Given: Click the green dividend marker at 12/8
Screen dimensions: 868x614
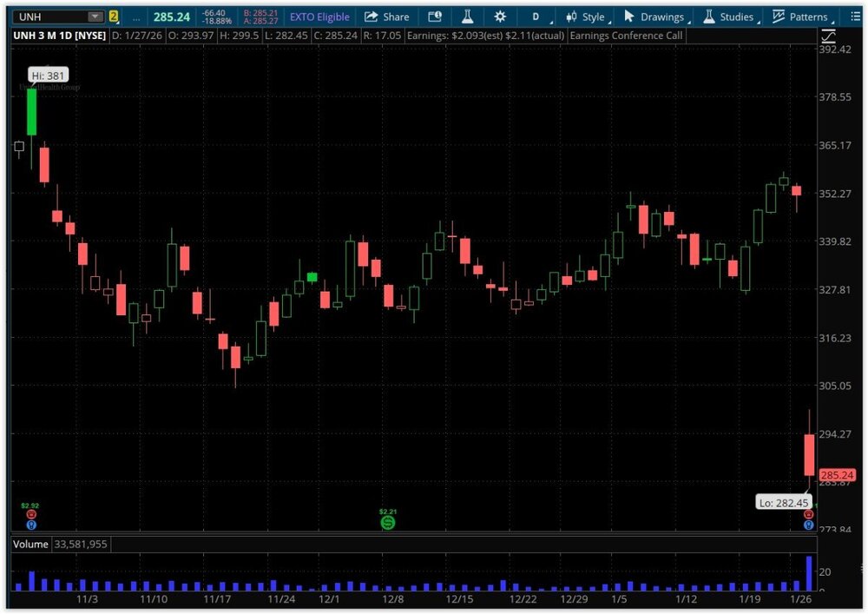Looking at the screenshot, I should pos(388,523).
